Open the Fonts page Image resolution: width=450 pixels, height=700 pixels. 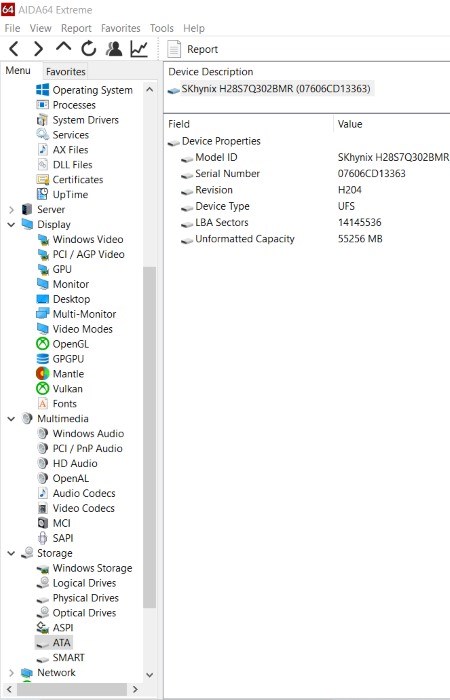point(56,404)
